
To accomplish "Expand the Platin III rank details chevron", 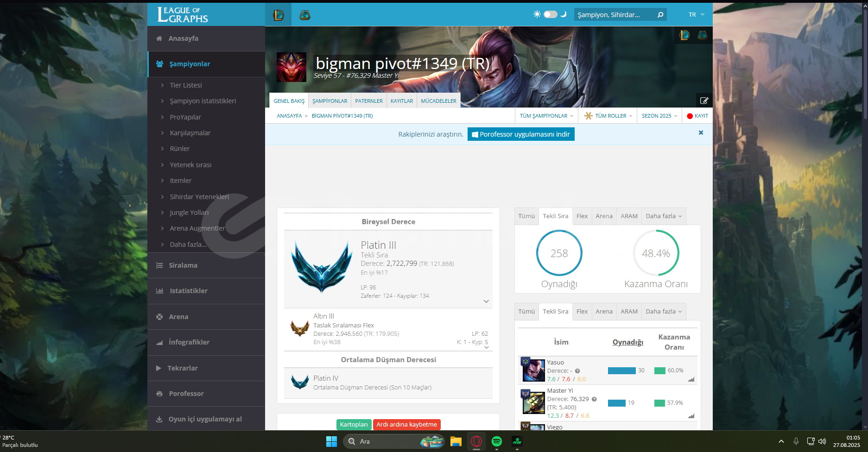I will (486, 301).
